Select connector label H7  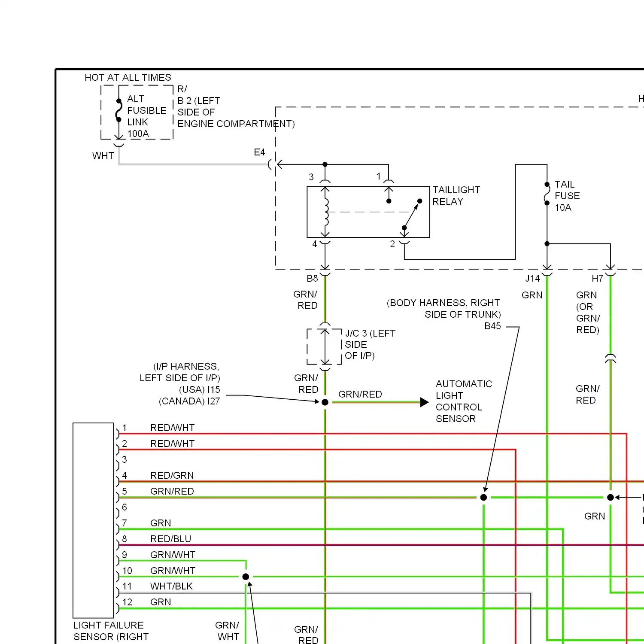click(x=597, y=279)
